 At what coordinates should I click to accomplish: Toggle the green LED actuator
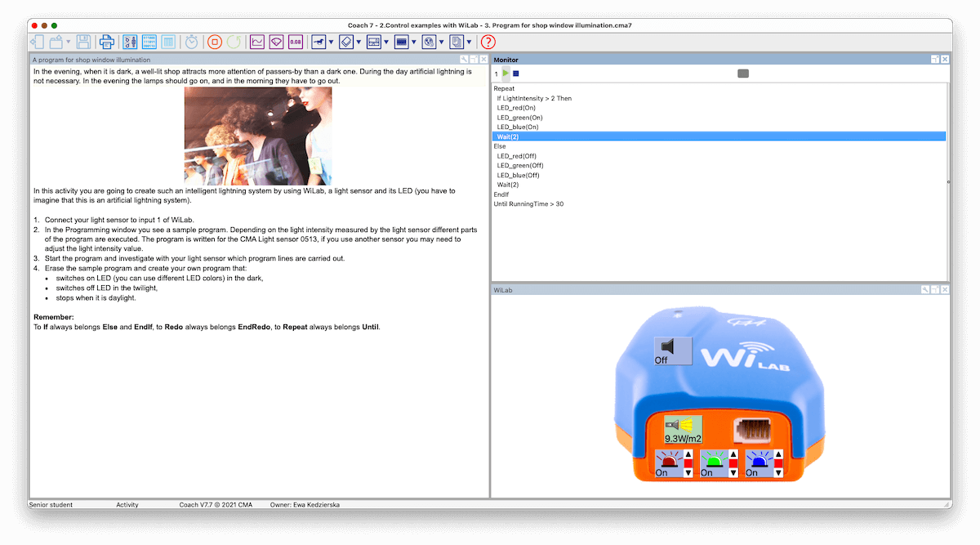coord(713,463)
